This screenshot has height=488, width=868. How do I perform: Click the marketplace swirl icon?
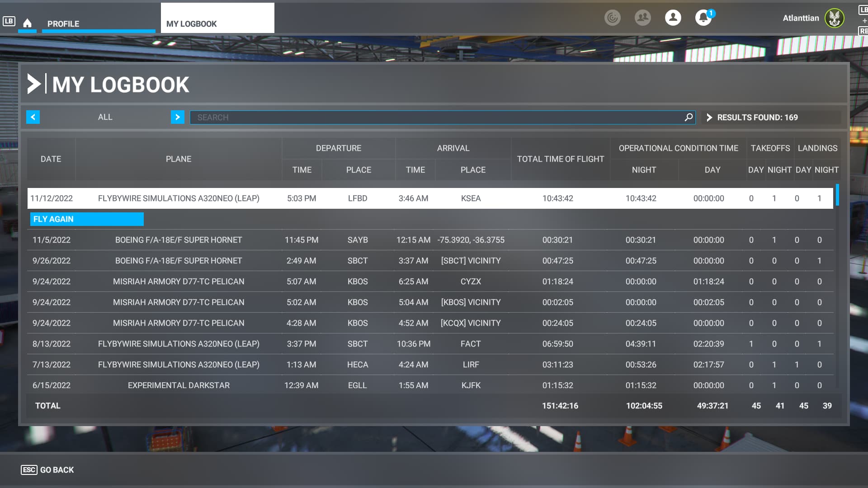click(612, 18)
